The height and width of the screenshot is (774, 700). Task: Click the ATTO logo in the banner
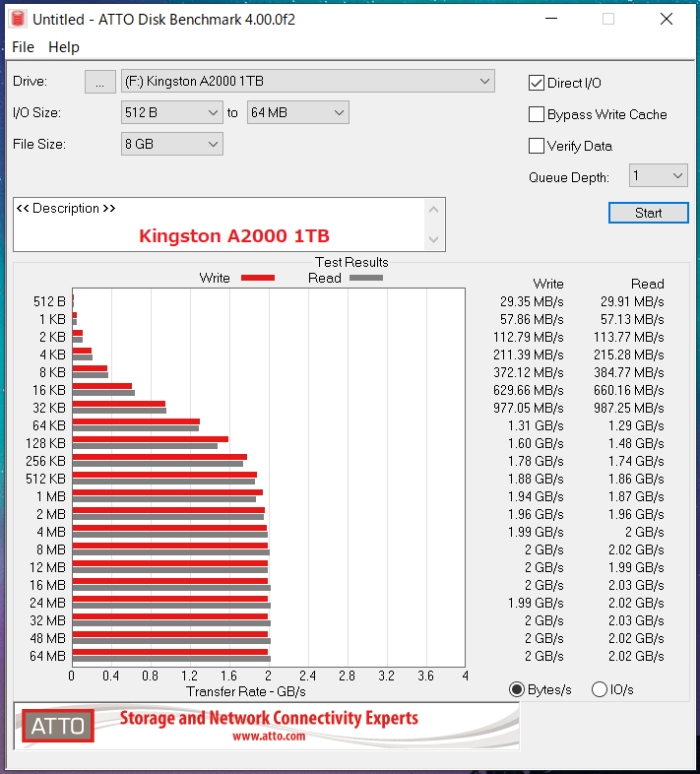tap(58, 726)
